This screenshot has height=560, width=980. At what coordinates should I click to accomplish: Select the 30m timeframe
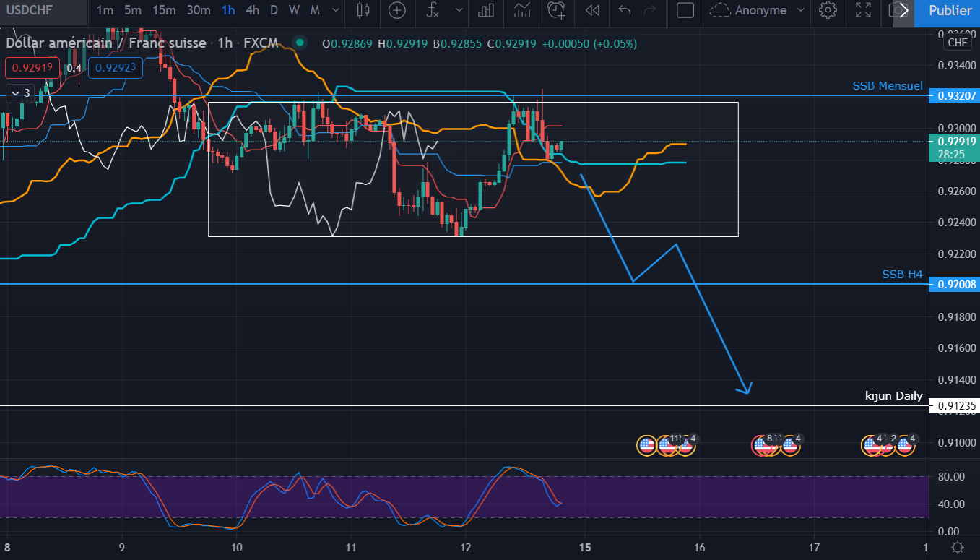tap(199, 11)
